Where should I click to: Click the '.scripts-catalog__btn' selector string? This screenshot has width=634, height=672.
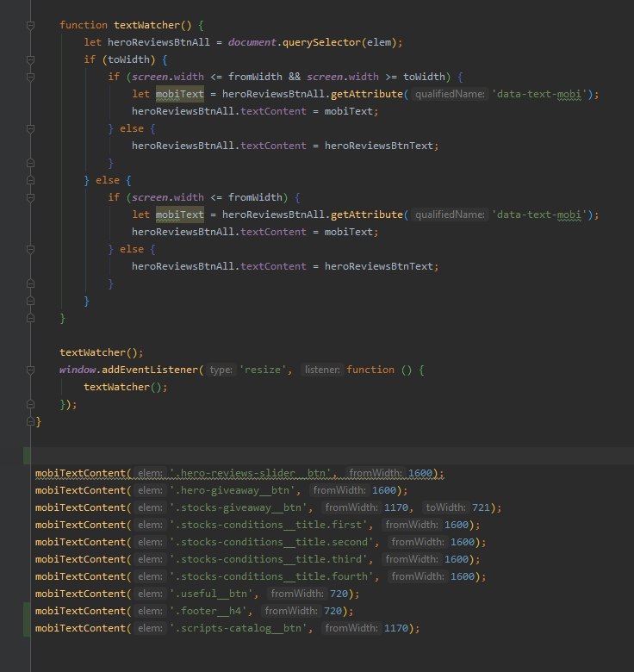(x=238, y=628)
